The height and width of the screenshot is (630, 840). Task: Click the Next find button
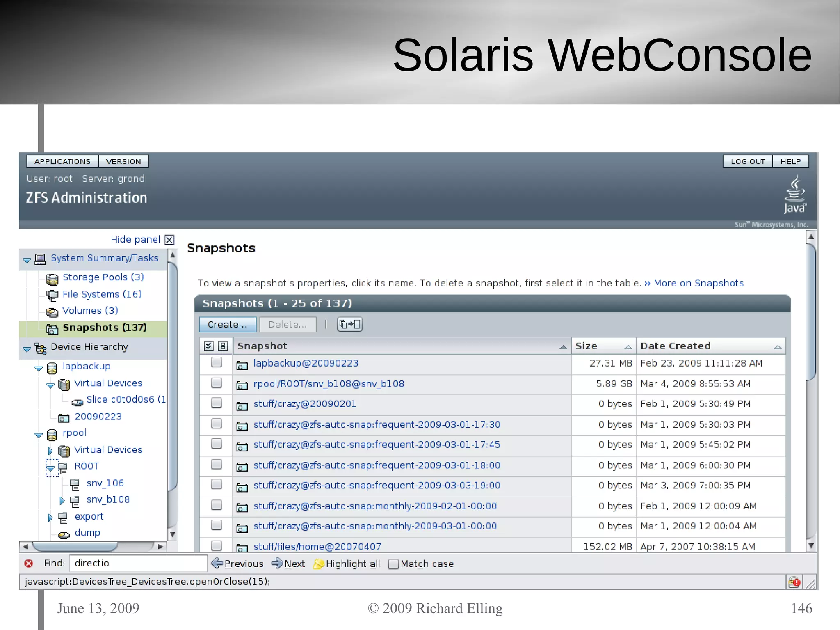click(x=288, y=564)
